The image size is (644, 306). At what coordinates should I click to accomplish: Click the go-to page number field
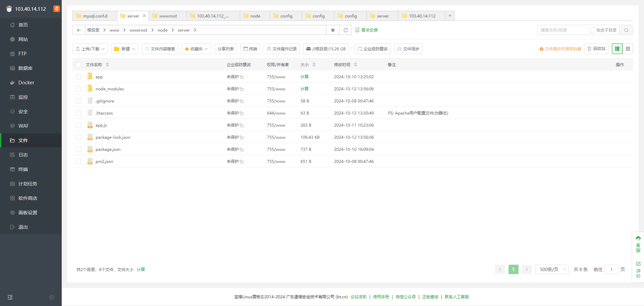click(611, 269)
